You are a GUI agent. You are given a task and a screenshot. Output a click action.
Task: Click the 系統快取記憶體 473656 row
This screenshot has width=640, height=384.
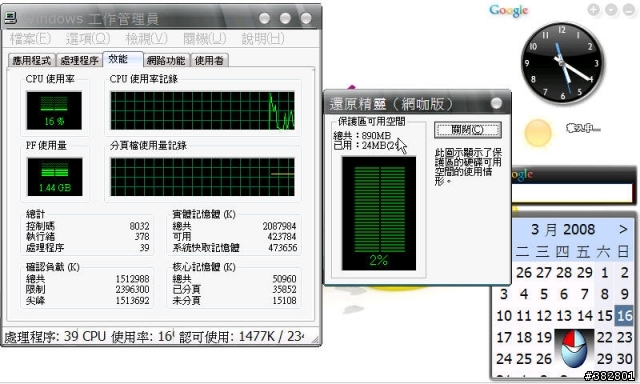(x=234, y=248)
